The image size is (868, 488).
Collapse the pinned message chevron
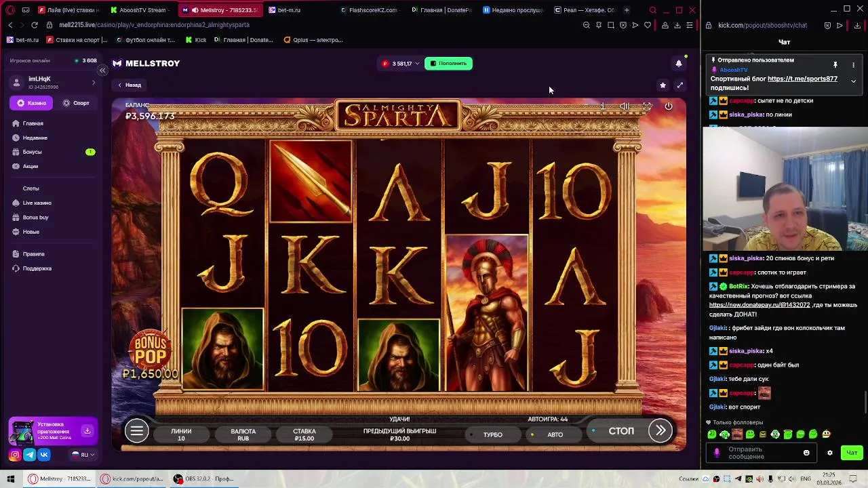pyautogui.click(x=853, y=81)
